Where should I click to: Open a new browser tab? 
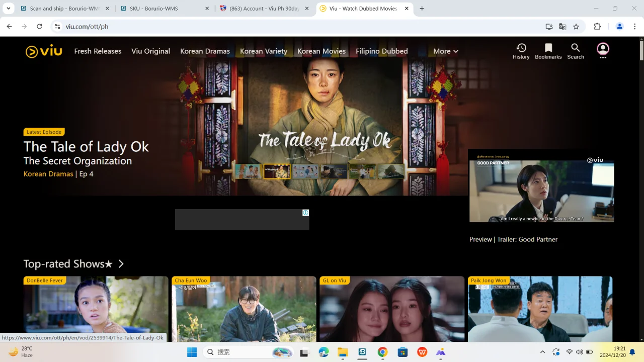tap(422, 9)
